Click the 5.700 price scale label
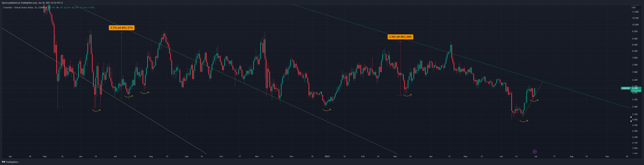Image resolution: width=644 pixels, height=165 pixels. click(635, 100)
